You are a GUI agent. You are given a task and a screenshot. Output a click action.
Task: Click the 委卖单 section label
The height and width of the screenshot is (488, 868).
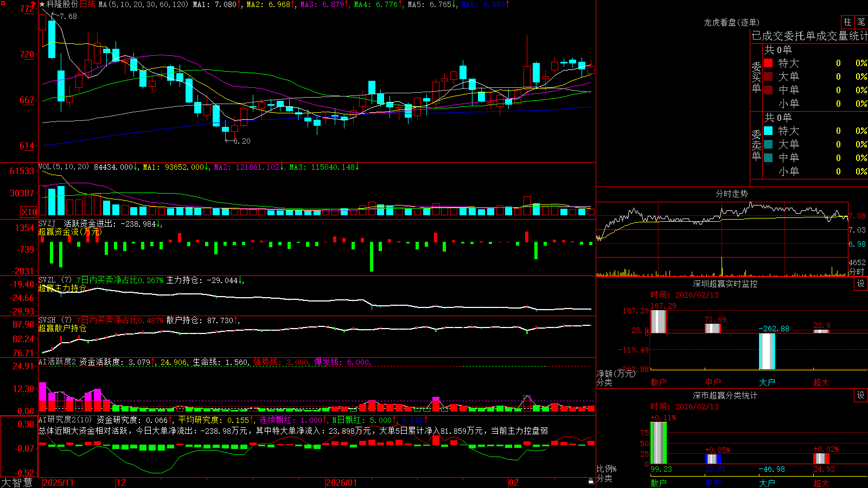(756, 144)
